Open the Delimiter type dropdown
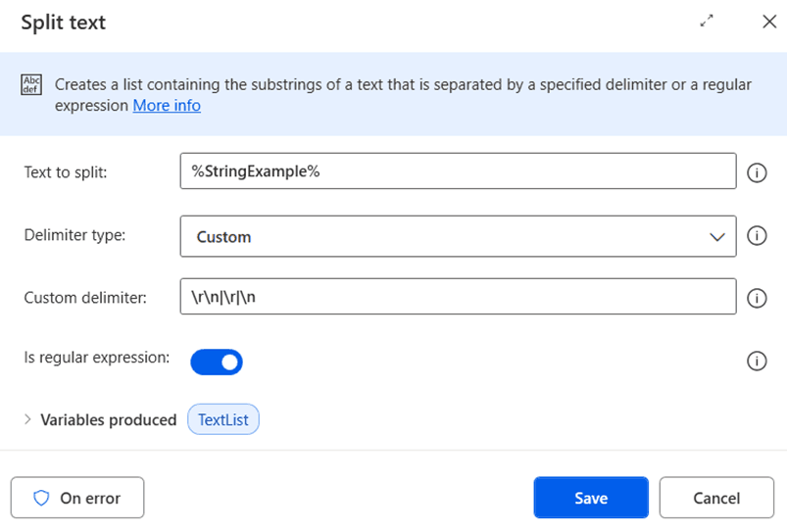787x532 pixels. tap(458, 236)
